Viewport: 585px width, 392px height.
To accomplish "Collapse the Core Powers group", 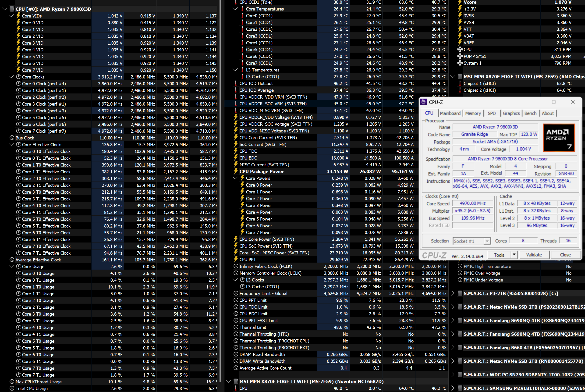I will (x=235, y=178).
